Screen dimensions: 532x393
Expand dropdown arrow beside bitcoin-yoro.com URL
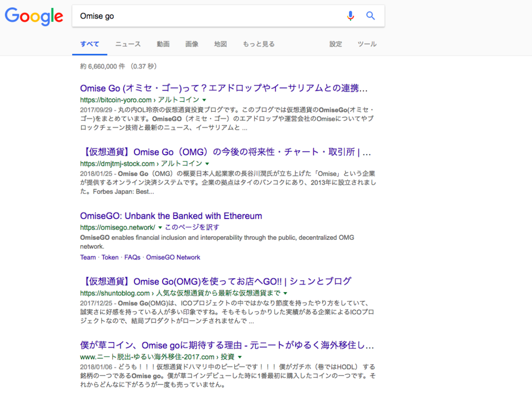click(x=204, y=100)
